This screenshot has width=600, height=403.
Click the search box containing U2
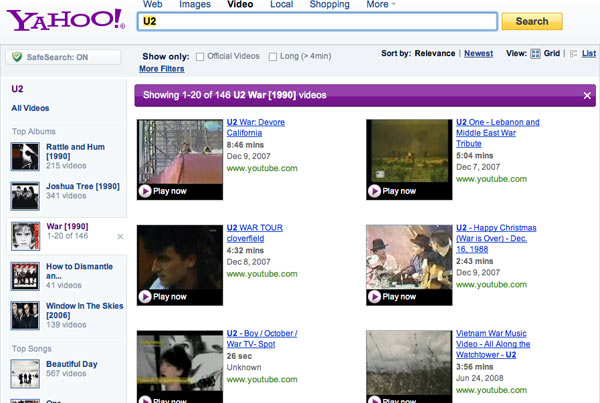click(315, 21)
